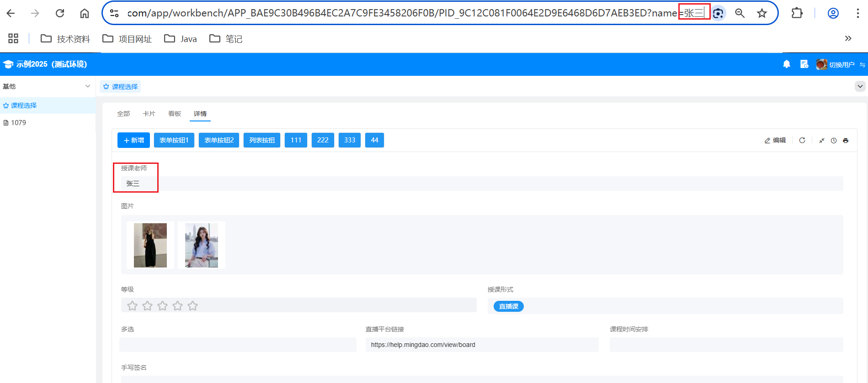Open record history via the clock icon
The image size is (868, 383).
coord(833,141)
